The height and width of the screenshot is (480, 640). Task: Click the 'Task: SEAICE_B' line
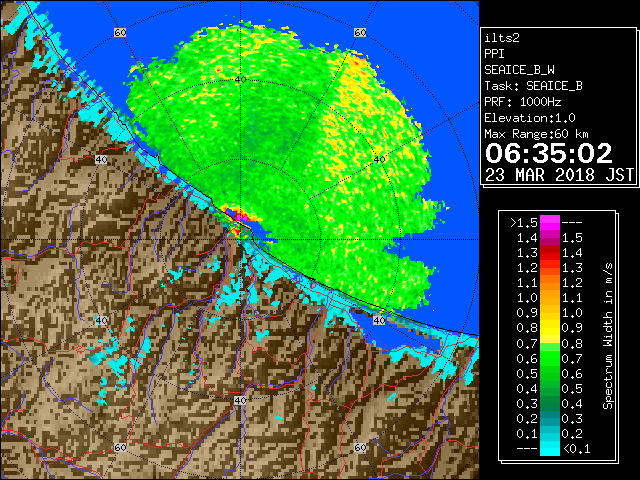coord(533,86)
